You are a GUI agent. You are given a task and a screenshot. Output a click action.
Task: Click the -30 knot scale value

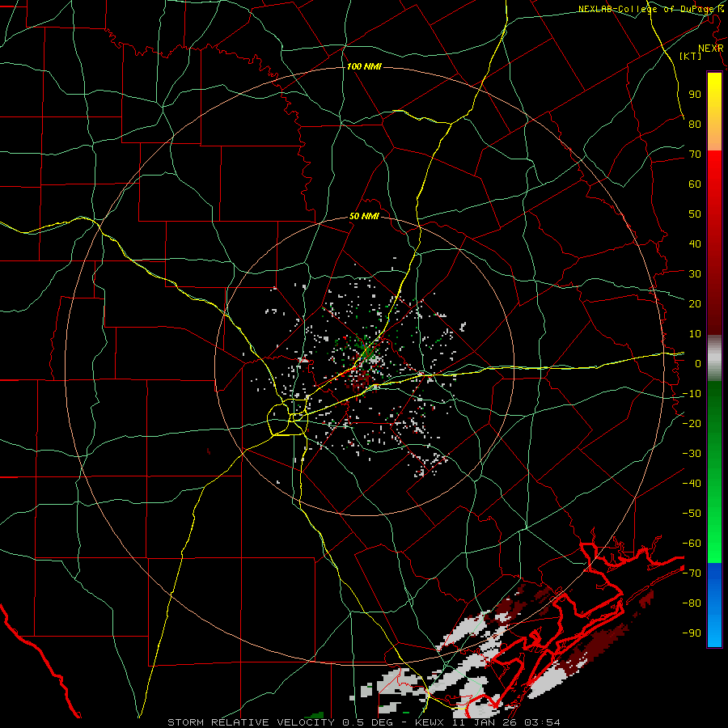(x=692, y=454)
